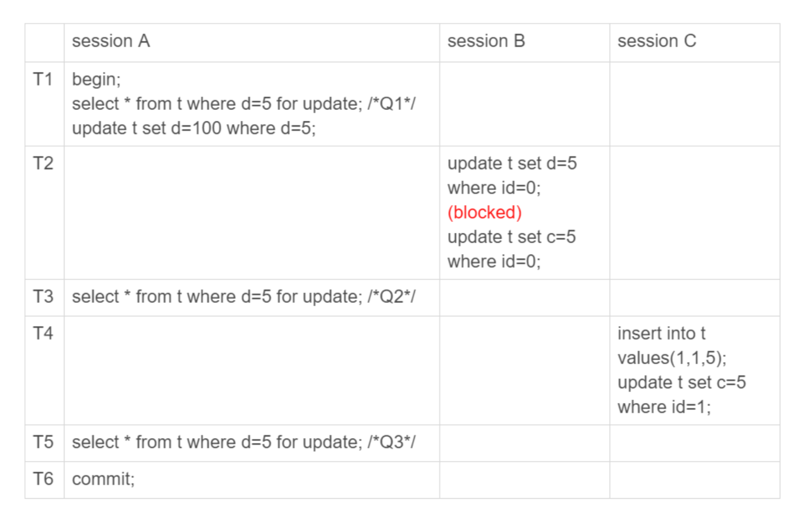This screenshot has height=521, width=812.
Task: Click the insert into t values(1,1,5) statement
Action: click(672, 345)
